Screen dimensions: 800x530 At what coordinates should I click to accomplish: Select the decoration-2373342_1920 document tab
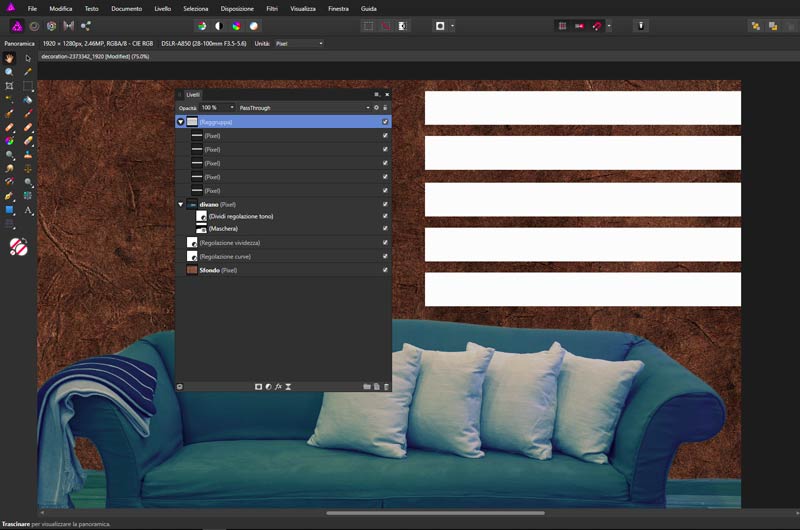(95, 57)
